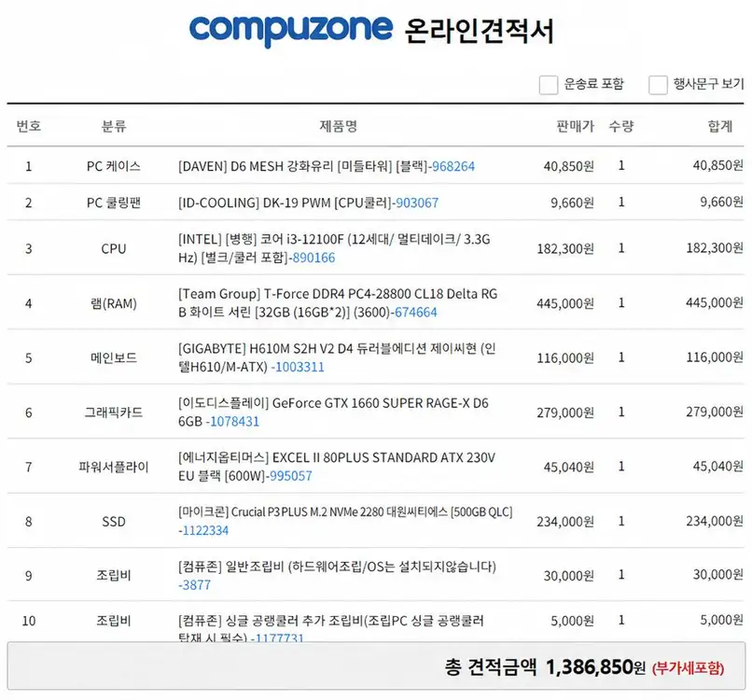
Task: Select the 그래픽카드 category cell
Action: (114, 413)
